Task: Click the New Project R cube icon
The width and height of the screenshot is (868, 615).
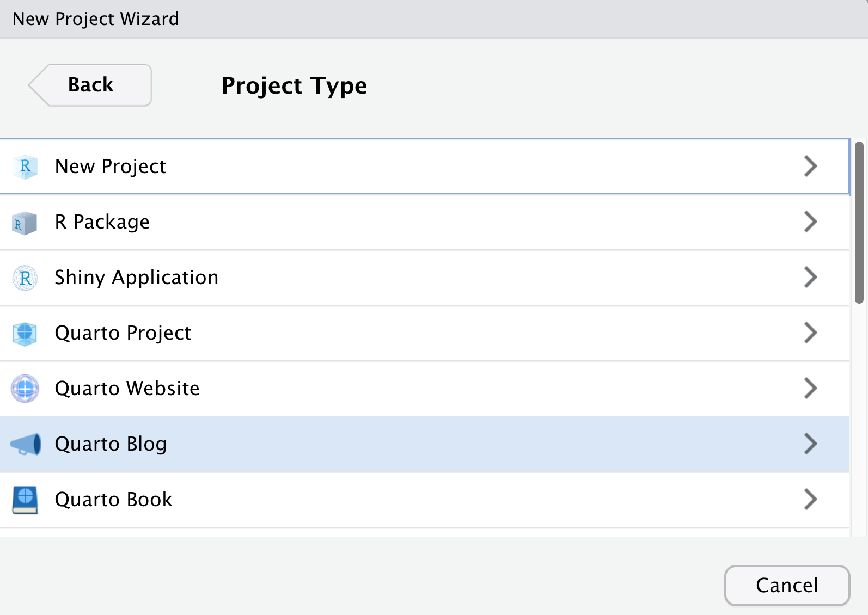Action: [x=25, y=167]
